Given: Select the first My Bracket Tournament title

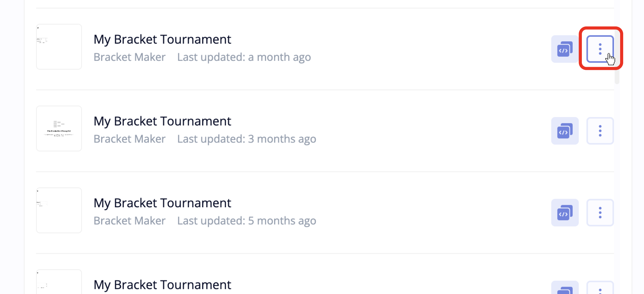Looking at the screenshot, I should [x=162, y=39].
